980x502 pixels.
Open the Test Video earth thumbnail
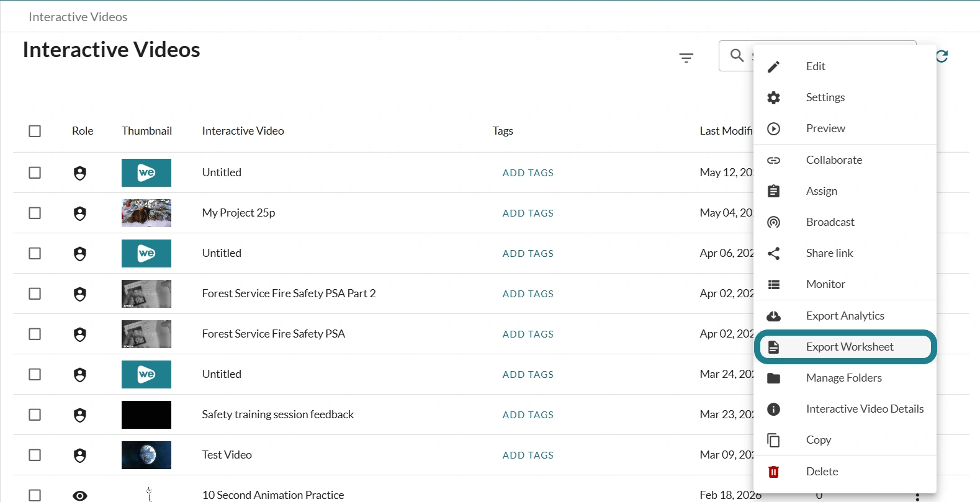[146, 455]
